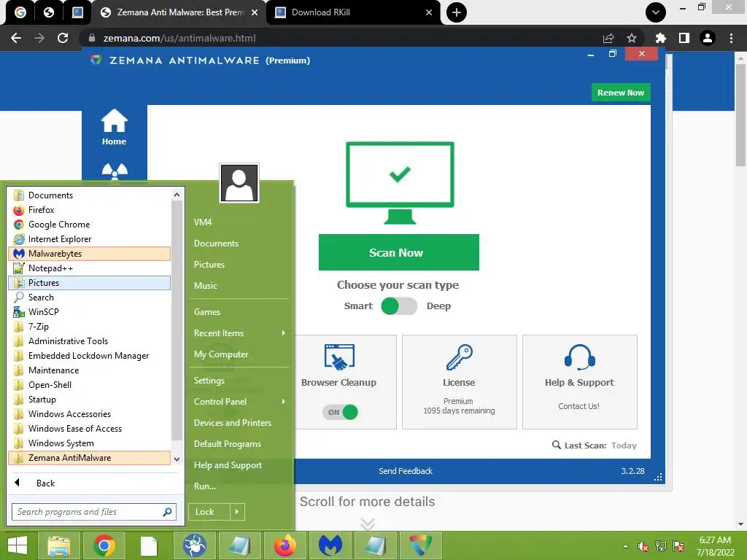The image size is (747, 560).
Task: Open Chrome three-dot menu
Action: 731,38
